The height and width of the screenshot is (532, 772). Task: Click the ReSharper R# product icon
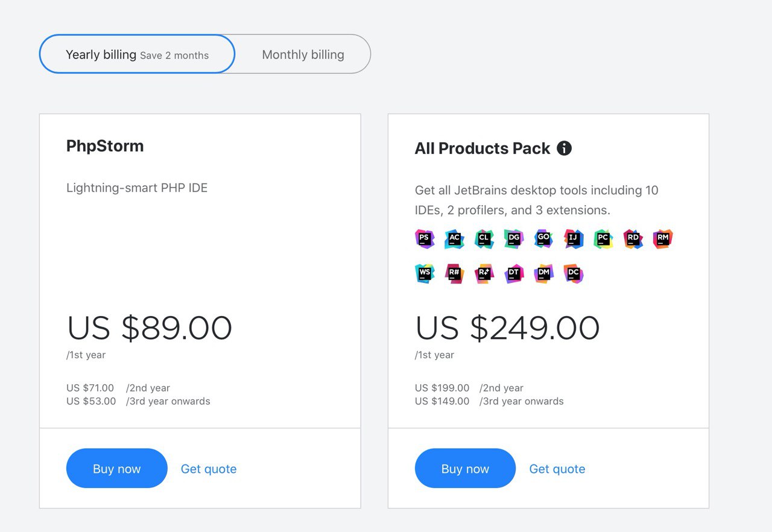tap(454, 274)
